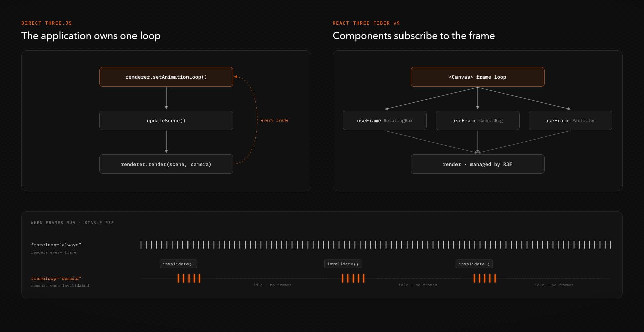The image size is (644, 332).
Task: Click the 'WHEN FRAMES RUN · STABLE R3F' label
Action: (72, 223)
